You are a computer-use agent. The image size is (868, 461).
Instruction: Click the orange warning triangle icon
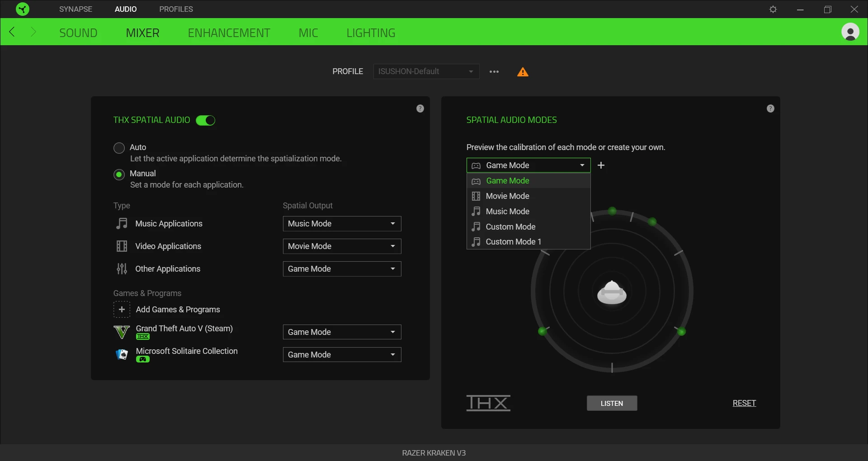tap(523, 72)
